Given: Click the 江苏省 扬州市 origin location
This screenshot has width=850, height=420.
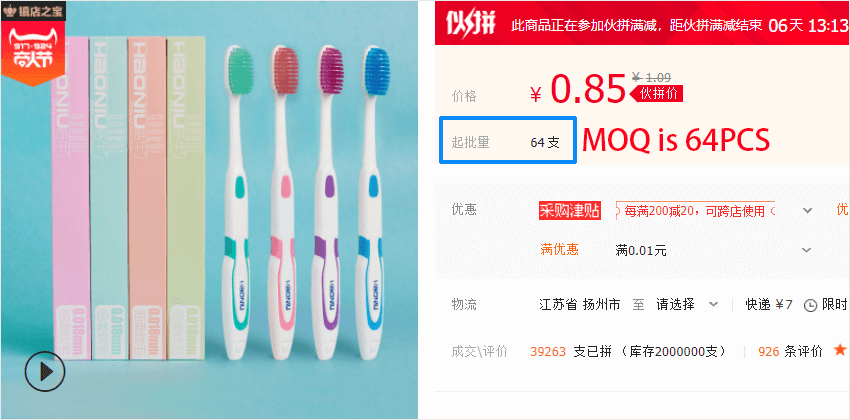Looking at the screenshot, I should [579, 304].
